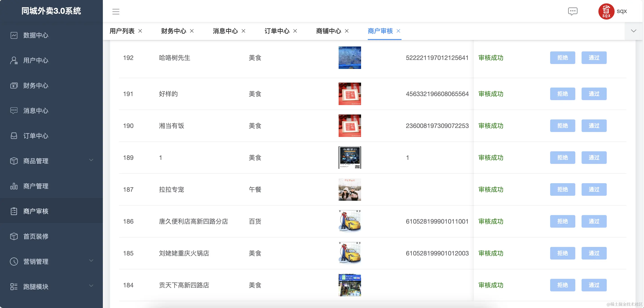Approve 贡天下高新四路店

[x=594, y=285]
